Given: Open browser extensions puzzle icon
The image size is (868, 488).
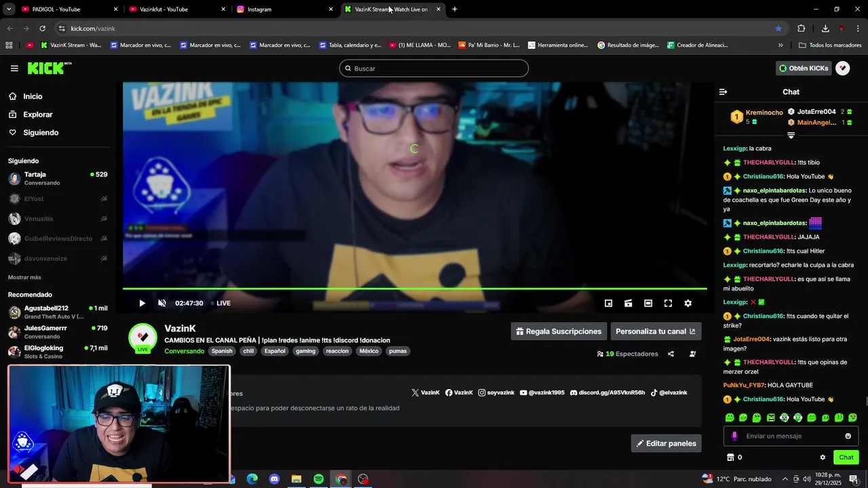Looking at the screenshot, I should (x=802, y=28).
